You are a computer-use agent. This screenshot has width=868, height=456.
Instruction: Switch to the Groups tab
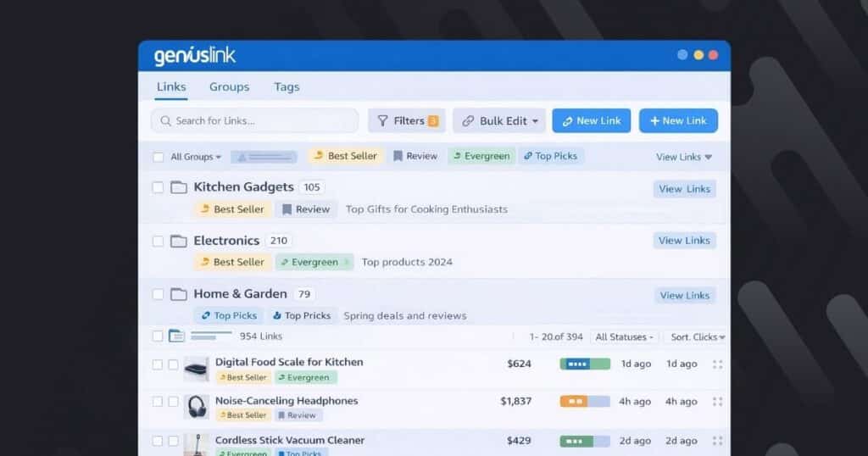pyautogui.click(x=229, y=86)
